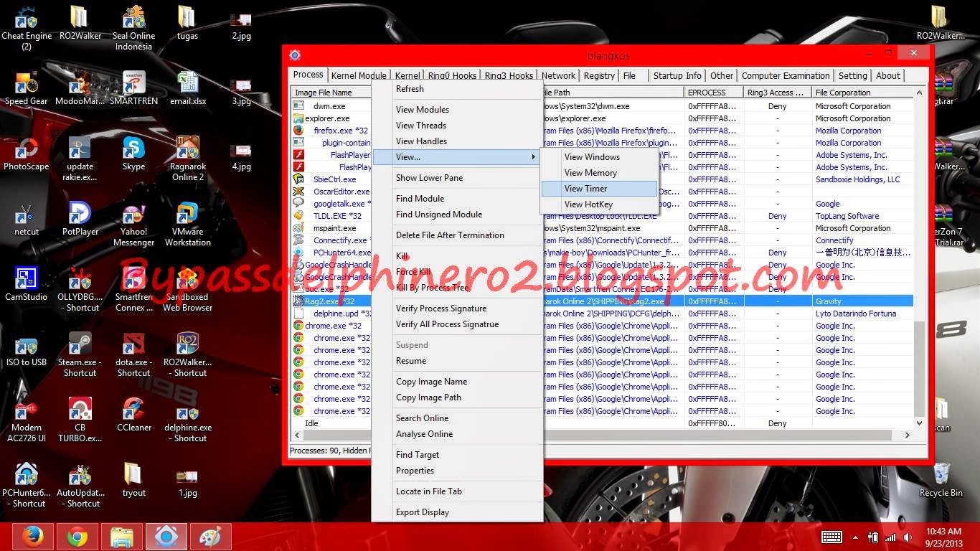
Task: Select Yahoo! Messenger desktop icon
Action: (x=133, y=225)
